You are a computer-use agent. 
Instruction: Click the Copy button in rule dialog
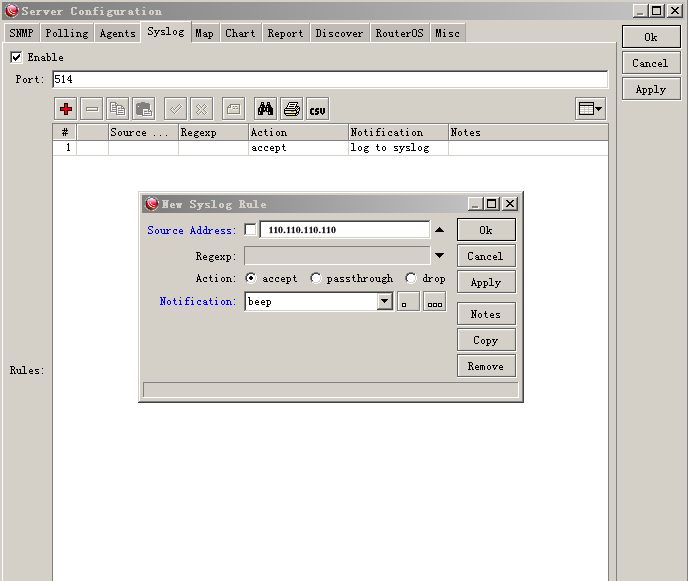[486, 340]
